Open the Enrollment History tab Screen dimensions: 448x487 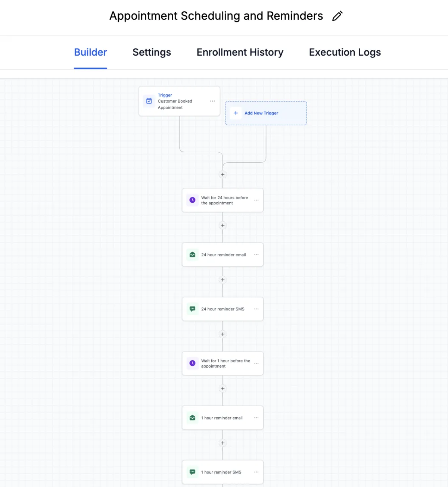tap(240, 52)
